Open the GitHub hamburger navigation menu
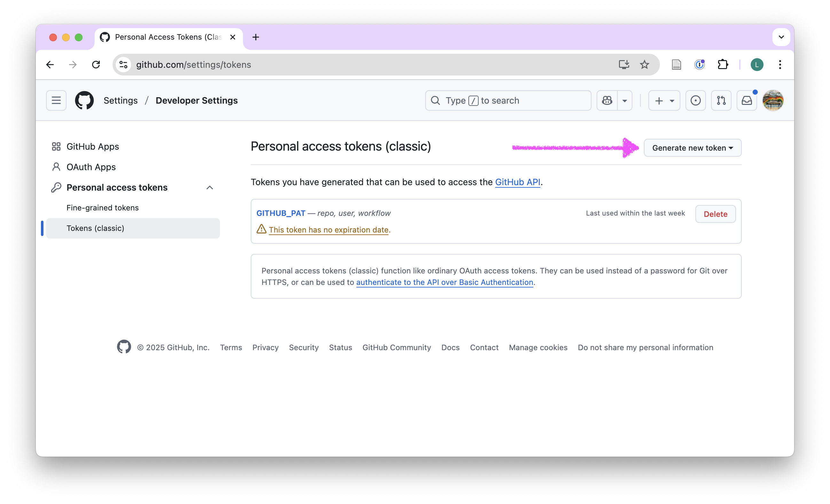The width and height of the screenshot is (830, 504). point(56,100)
